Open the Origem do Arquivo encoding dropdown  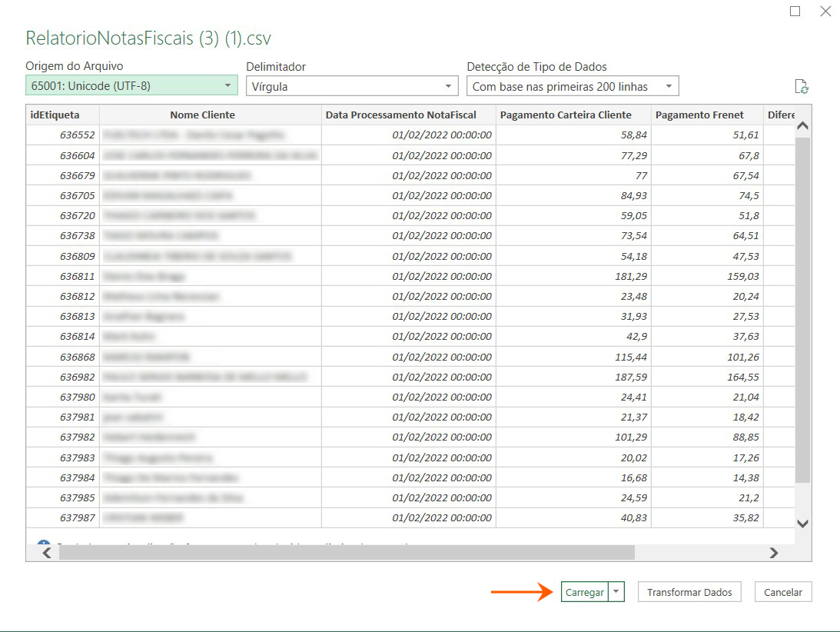(226, 85)
